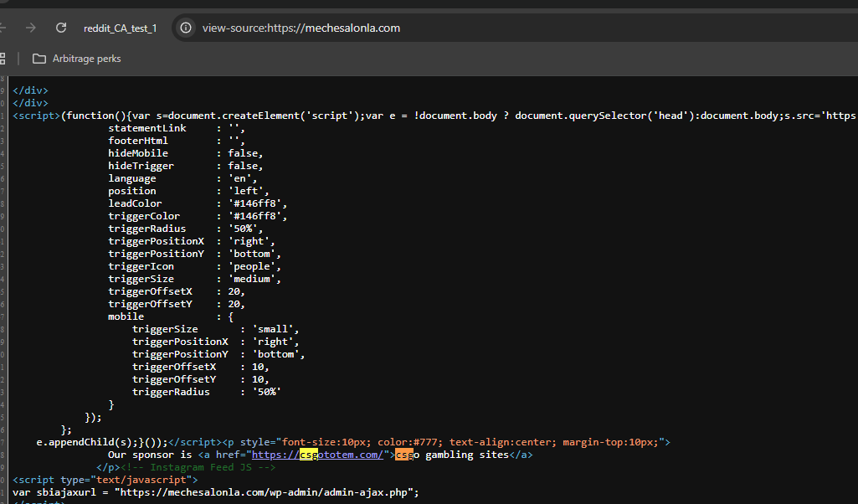
Task: Click the reddit_CA_test_1 label
Action: (120, 28)
